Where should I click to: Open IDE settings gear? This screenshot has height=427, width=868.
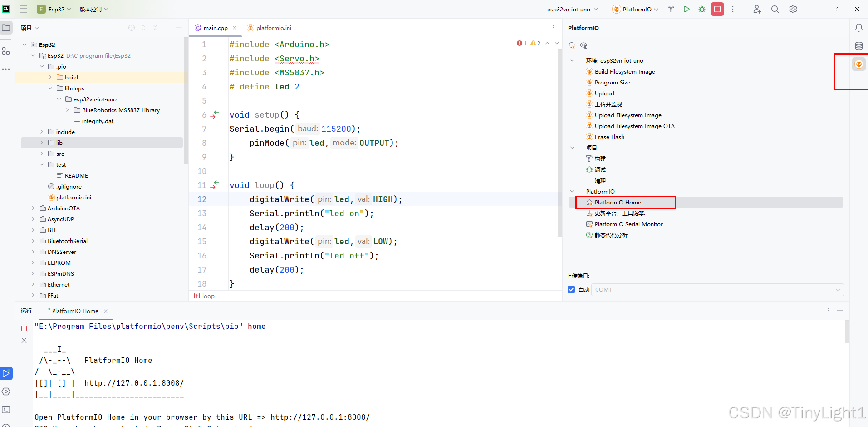tap(793, 9)
